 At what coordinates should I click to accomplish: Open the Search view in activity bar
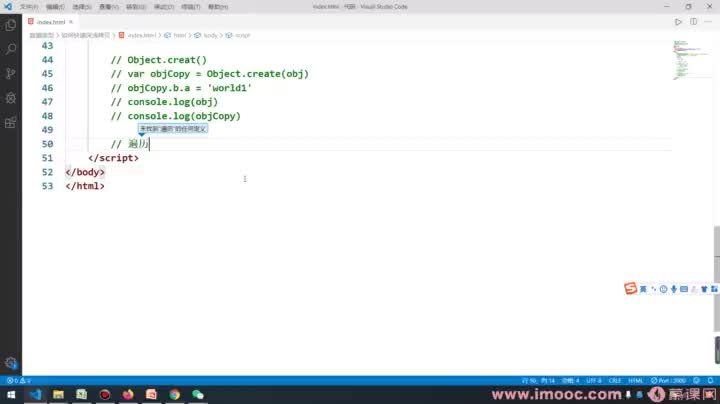click(11, 49)
